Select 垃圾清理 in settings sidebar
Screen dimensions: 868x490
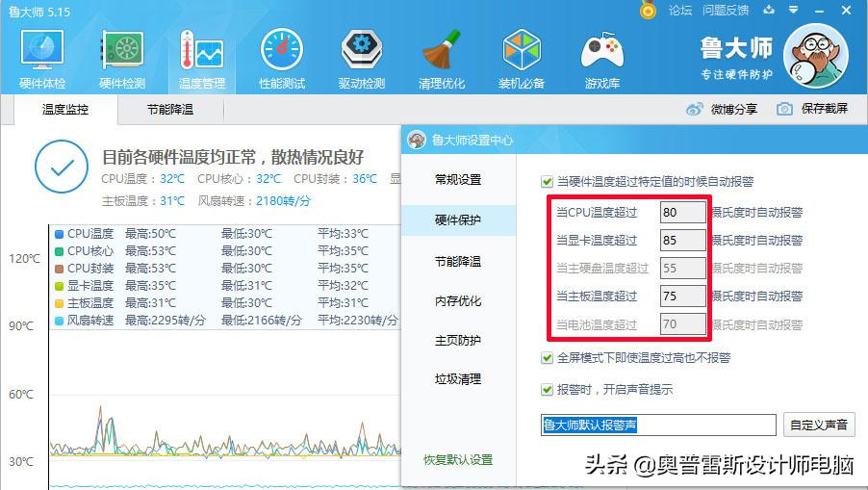tap(458, 379)
